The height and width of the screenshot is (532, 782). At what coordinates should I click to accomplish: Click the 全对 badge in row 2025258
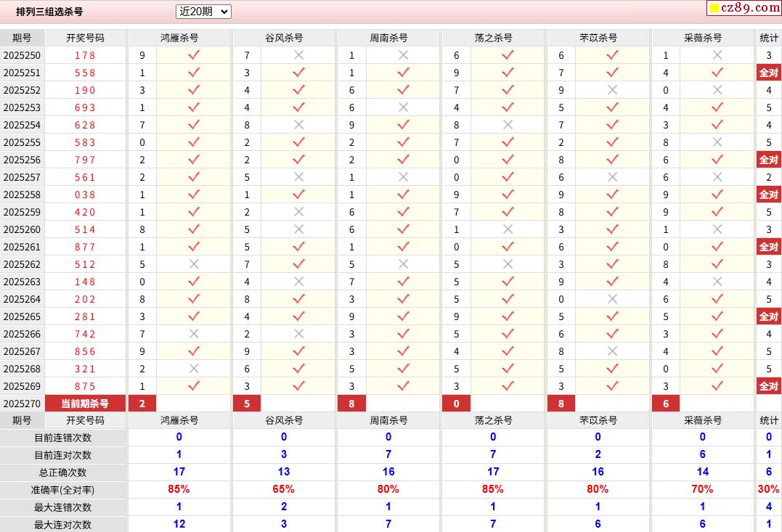(768, 195)
